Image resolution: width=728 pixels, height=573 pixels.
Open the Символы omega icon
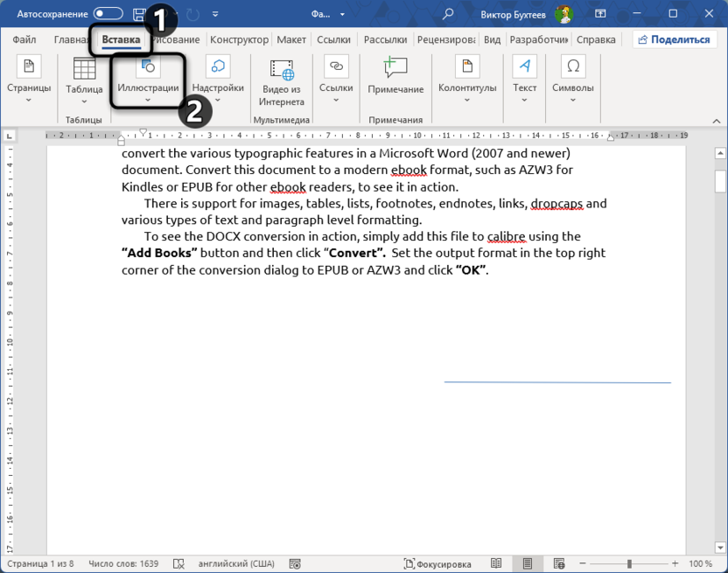click(573, 68)
